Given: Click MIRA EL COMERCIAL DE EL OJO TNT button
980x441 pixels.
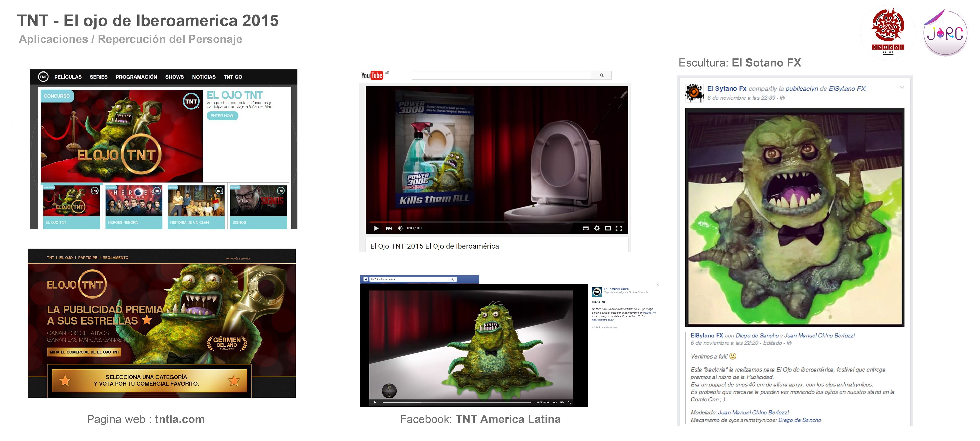Looking at the screenshot, I should (x=84, y=352).
